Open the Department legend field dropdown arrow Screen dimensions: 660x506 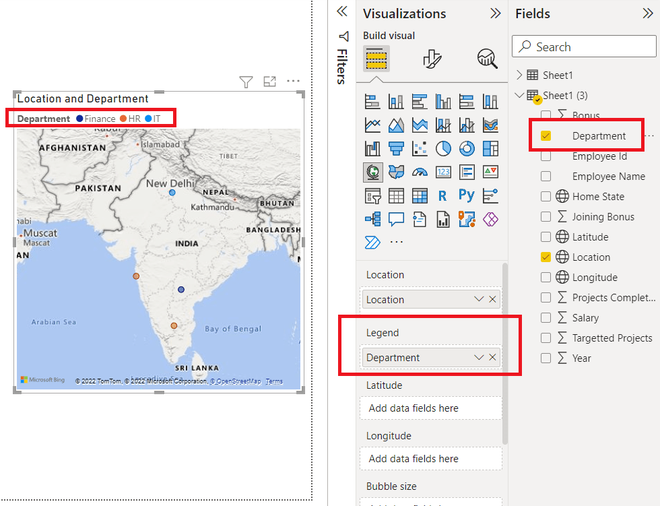(479, 357)
